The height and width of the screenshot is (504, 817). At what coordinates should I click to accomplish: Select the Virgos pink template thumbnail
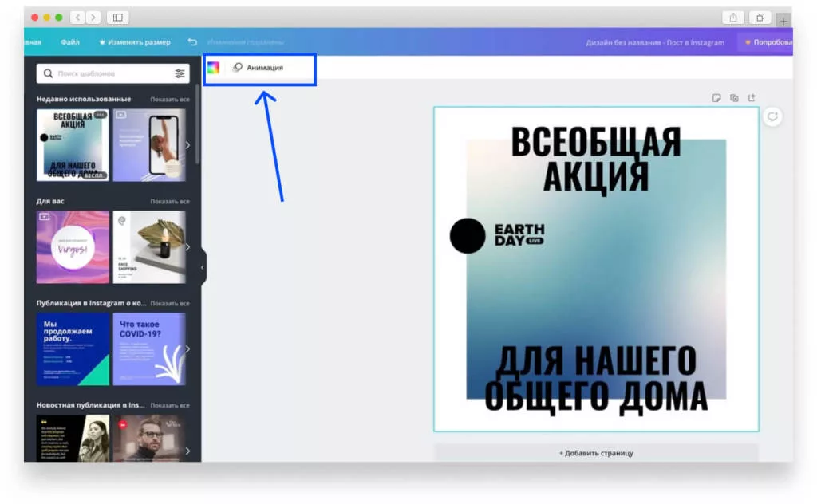tap(73, 247)
